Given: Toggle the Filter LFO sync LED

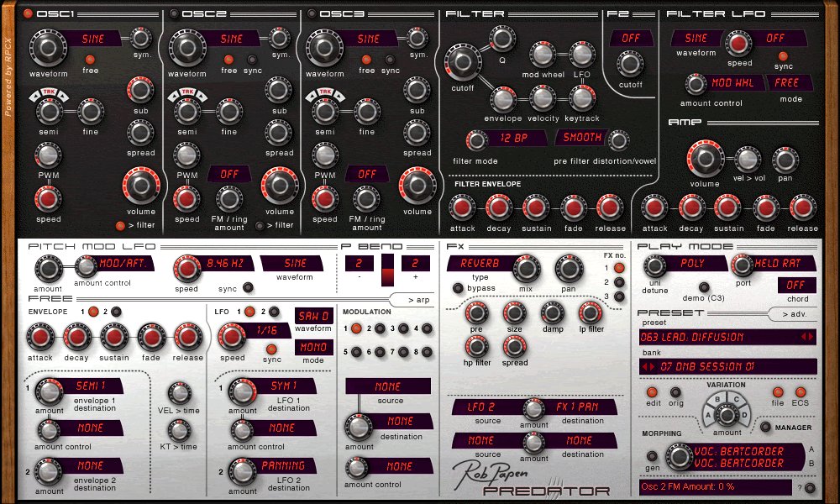Looking at the screenshot, I should point(783,55).
